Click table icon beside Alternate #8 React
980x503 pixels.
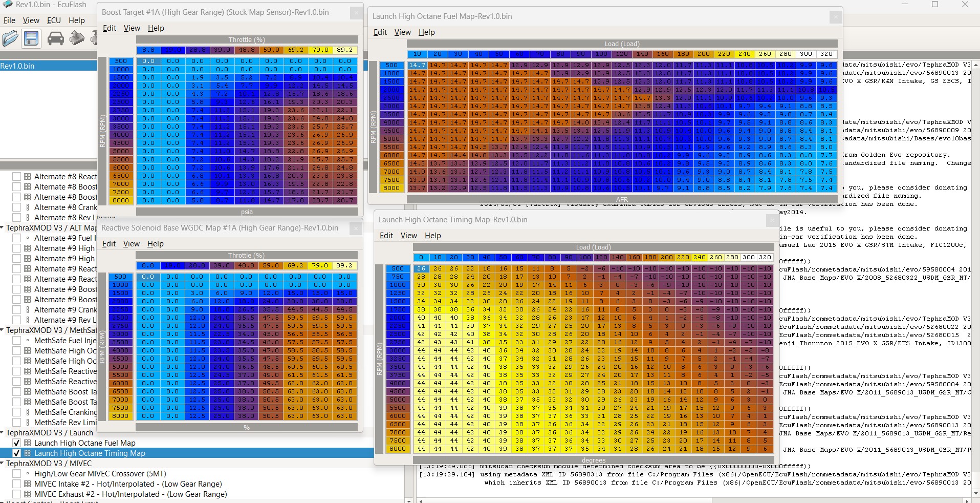tap(28, 177)
